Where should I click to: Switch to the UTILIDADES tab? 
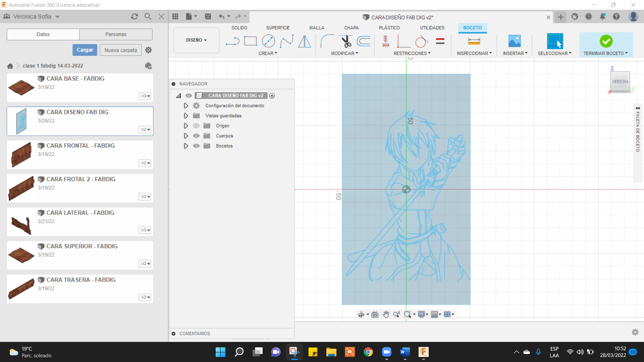tap(432, 28)
